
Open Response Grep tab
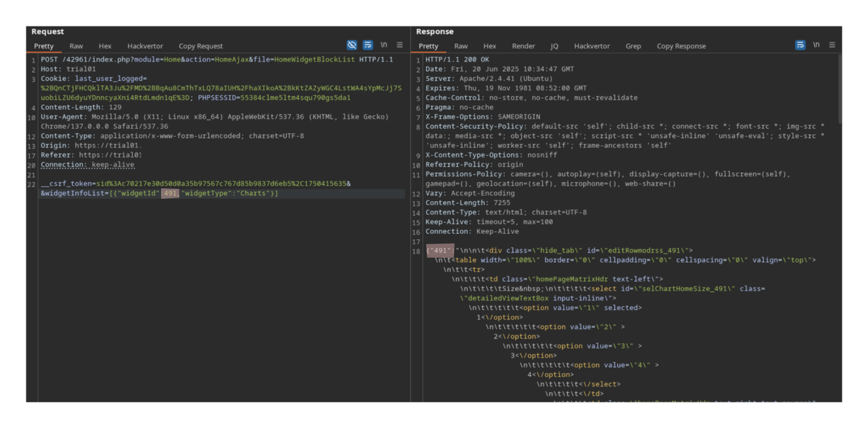point(633,46)
